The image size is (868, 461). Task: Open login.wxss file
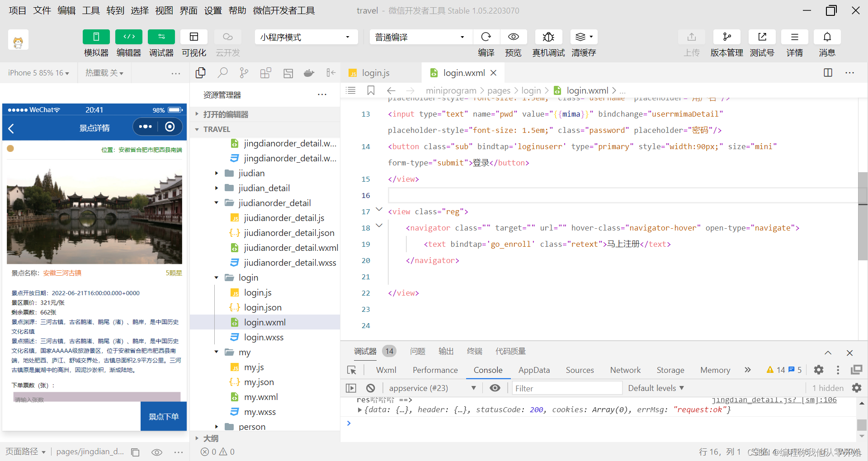click(x=264, y=337)
